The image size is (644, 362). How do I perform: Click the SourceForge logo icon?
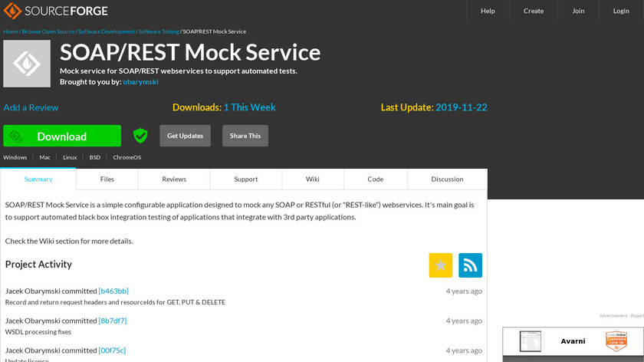pyautogui.click(x=12, y=11)
